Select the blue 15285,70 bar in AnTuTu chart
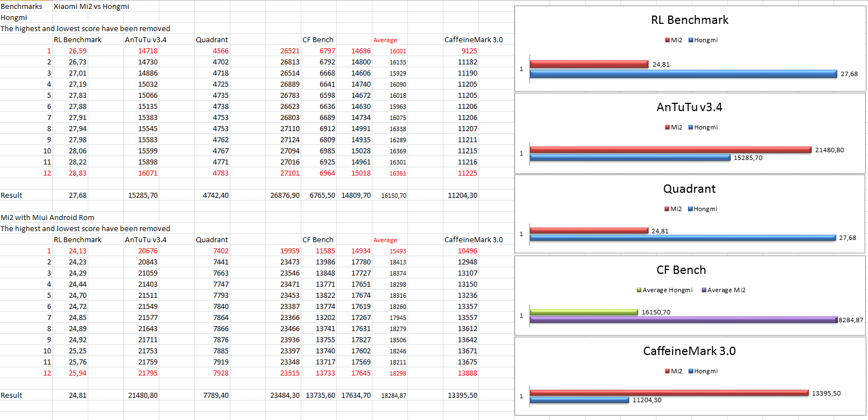The width and height of the screenshot is (868, 420). pyautogui.click(x=630, y=158)
